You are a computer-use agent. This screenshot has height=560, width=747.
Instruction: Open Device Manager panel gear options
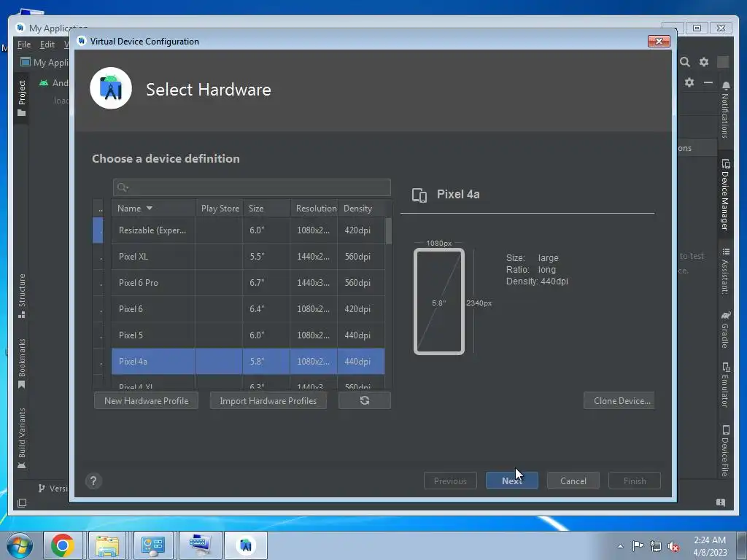(x=689, y=82)
